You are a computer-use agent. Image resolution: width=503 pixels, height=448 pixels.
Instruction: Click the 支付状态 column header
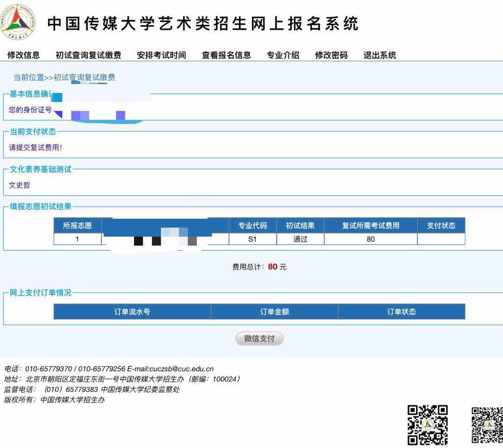[441, 225]
